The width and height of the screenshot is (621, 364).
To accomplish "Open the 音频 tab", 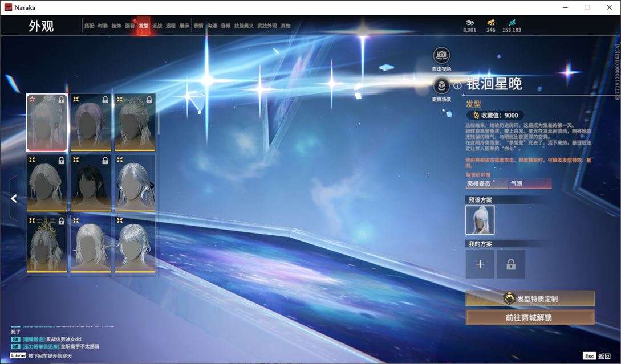I will point(225,26).
